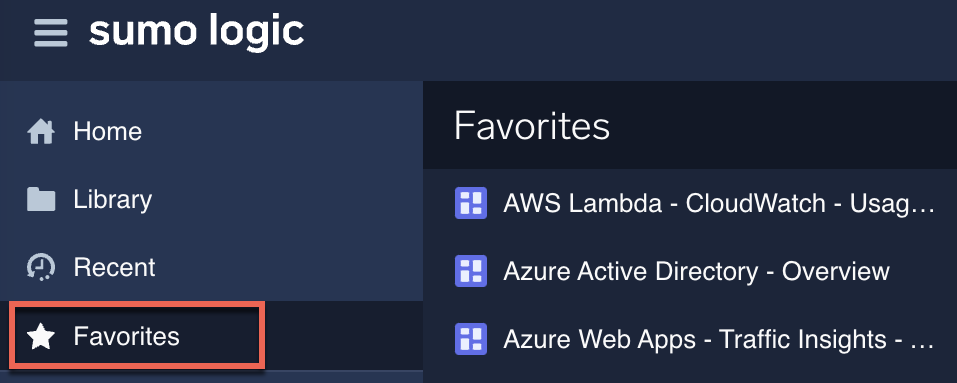Click the Recent clock icon
The height and width of the screenshot is (383, 957).
click(x=41, y=267)
